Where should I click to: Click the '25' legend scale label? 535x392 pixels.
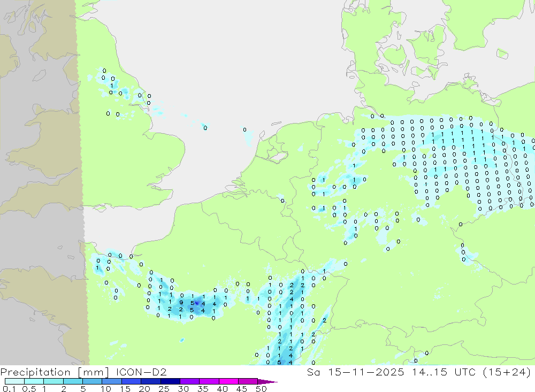click(x=164, y=389)
